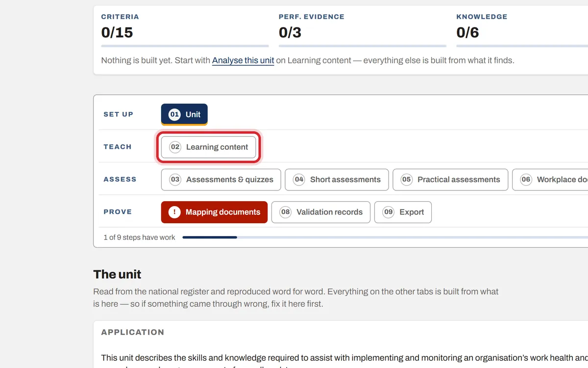
Task: Click the PROVE row label
Action: click(118, 212)
